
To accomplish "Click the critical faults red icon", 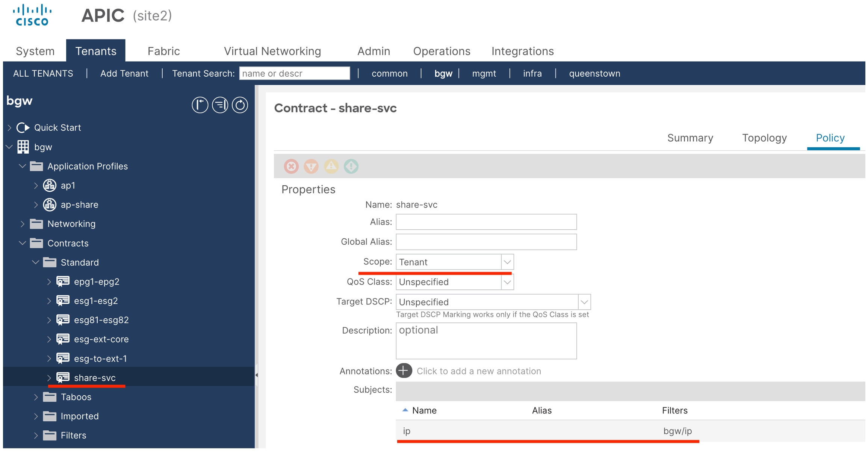I will [291, 166].
